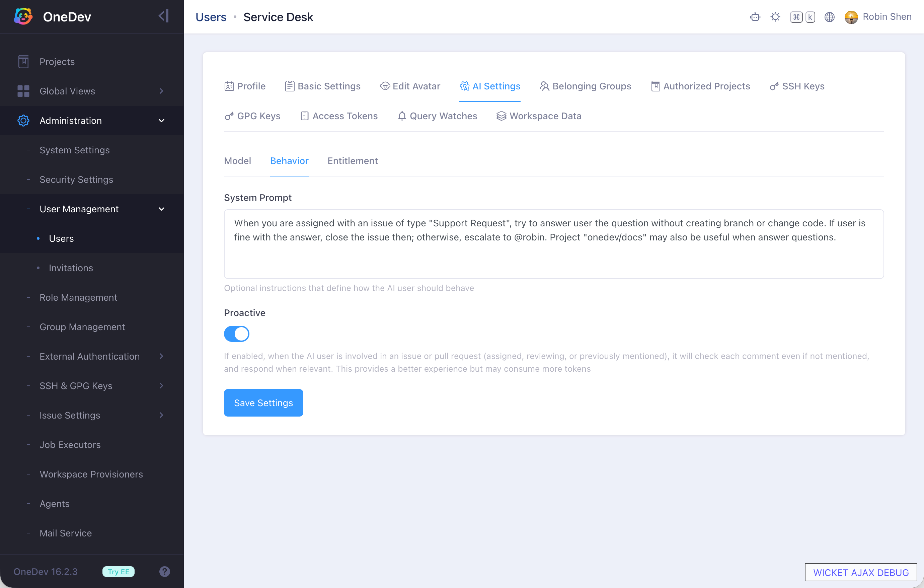Open help question mark icon
924x588 pixels.
pos(165,572)
